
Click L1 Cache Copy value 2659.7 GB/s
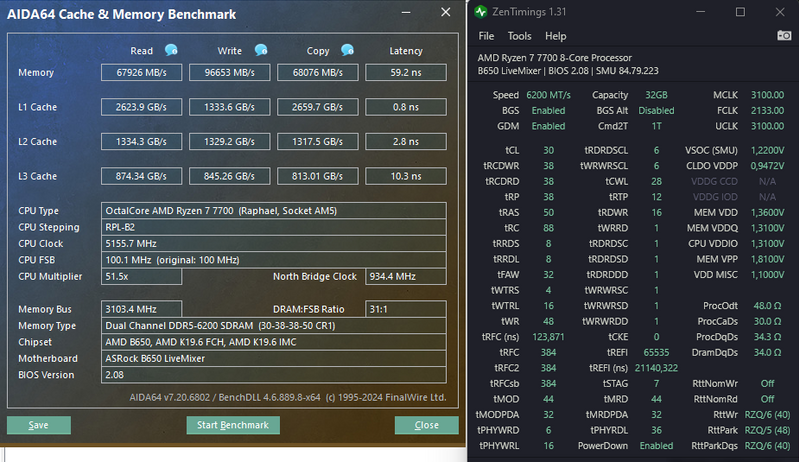point(318,107)
